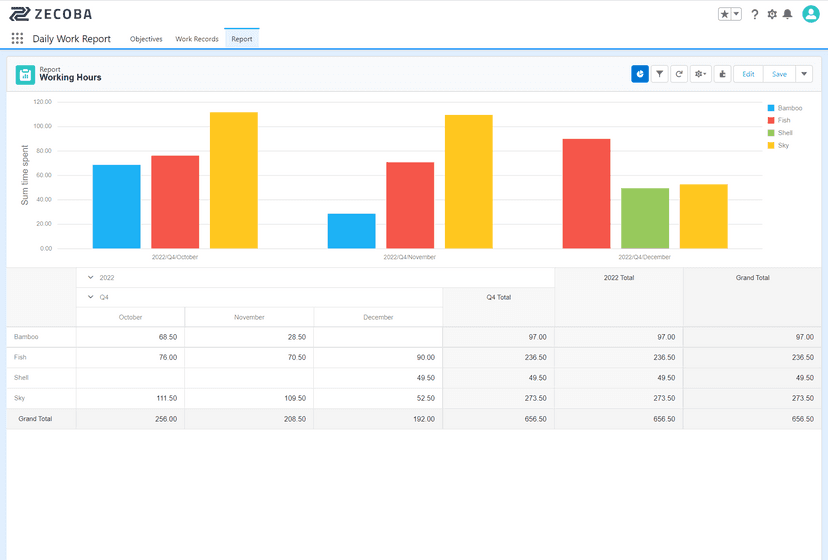Open the report filter
Image resolution: width=828 pixels, height=560 pixels.
(x=660, y=74)
